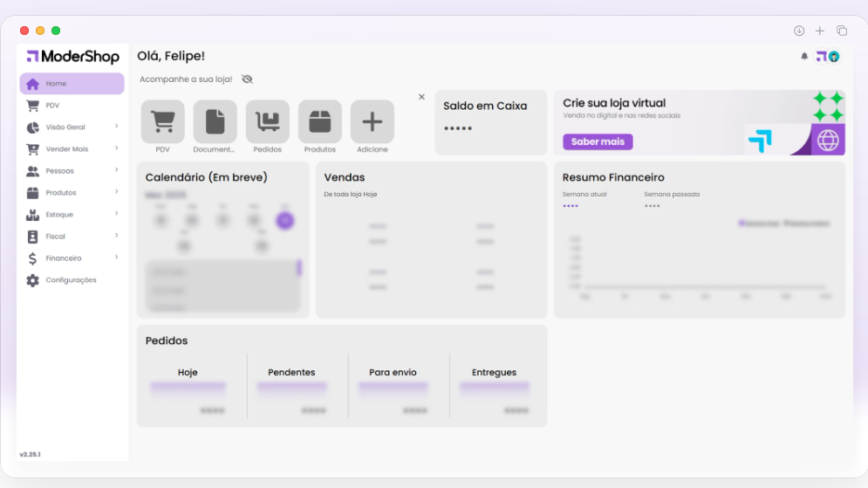Click the Adicione plus shortcut tile
Image resolution: width=868 pixels, height=488 pixels.
pos(372,121)
